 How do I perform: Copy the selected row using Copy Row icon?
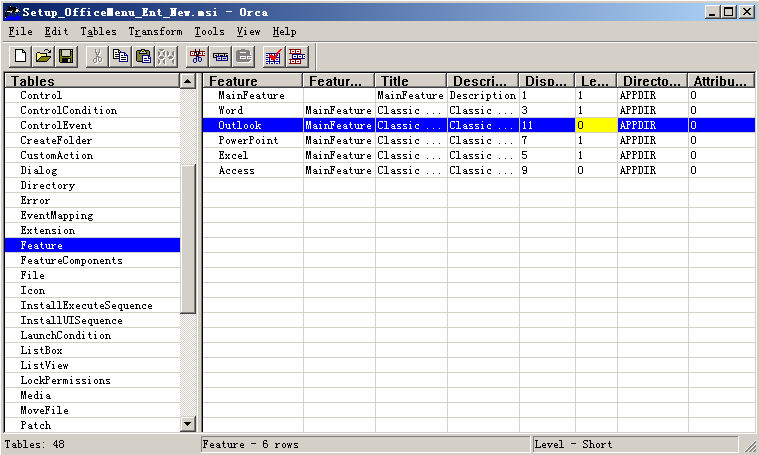(220, 57)
